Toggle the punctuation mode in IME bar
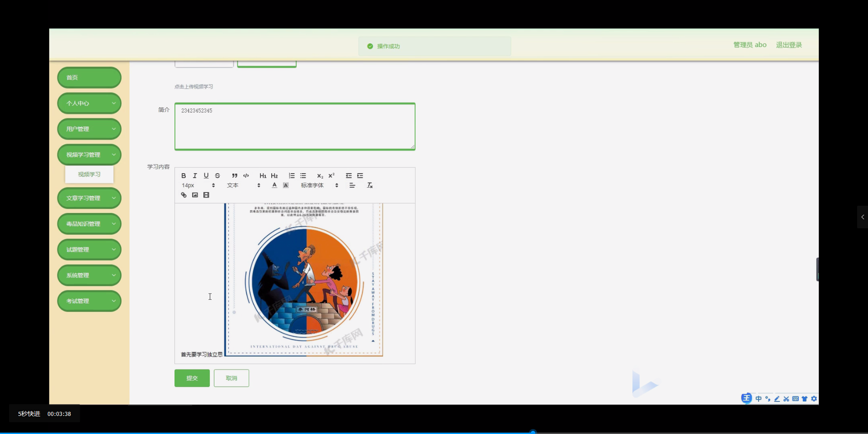The height and width of the screenshot is (434, 868). (768, 399)
